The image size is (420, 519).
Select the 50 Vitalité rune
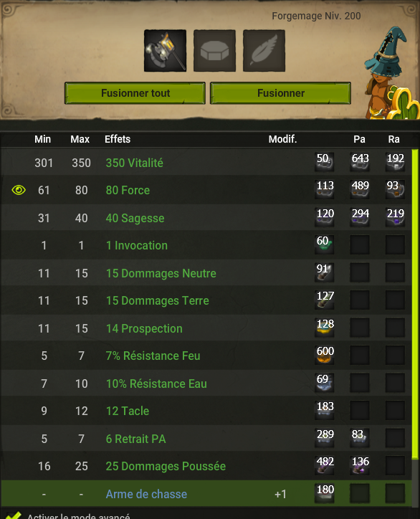pos(324,162)
